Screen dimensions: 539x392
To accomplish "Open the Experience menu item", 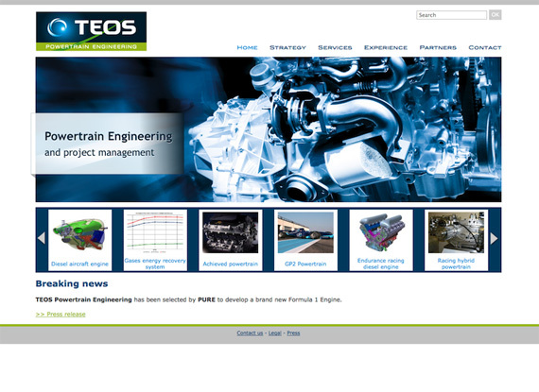I will 386,47.
